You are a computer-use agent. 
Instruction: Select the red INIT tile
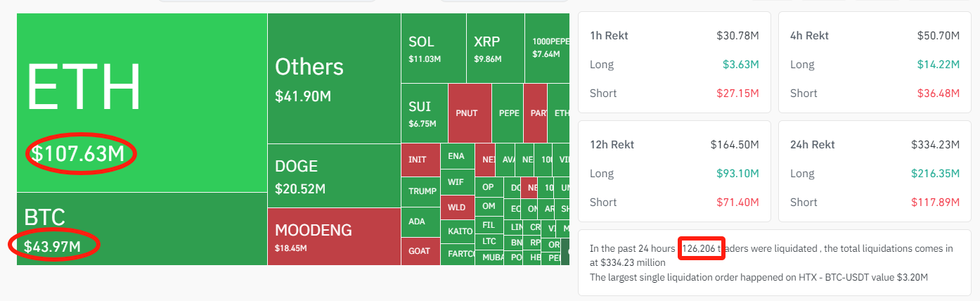coord(420,160)
